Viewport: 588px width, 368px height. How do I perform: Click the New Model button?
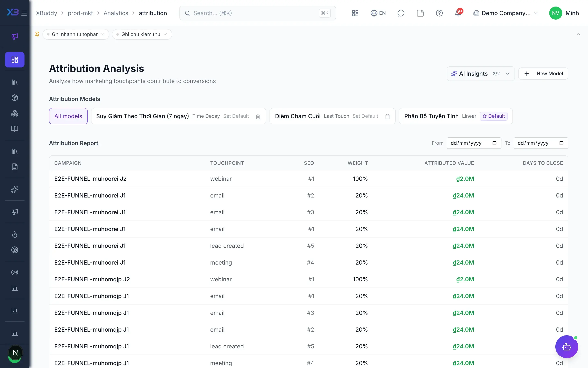click(x=543, y=74)
